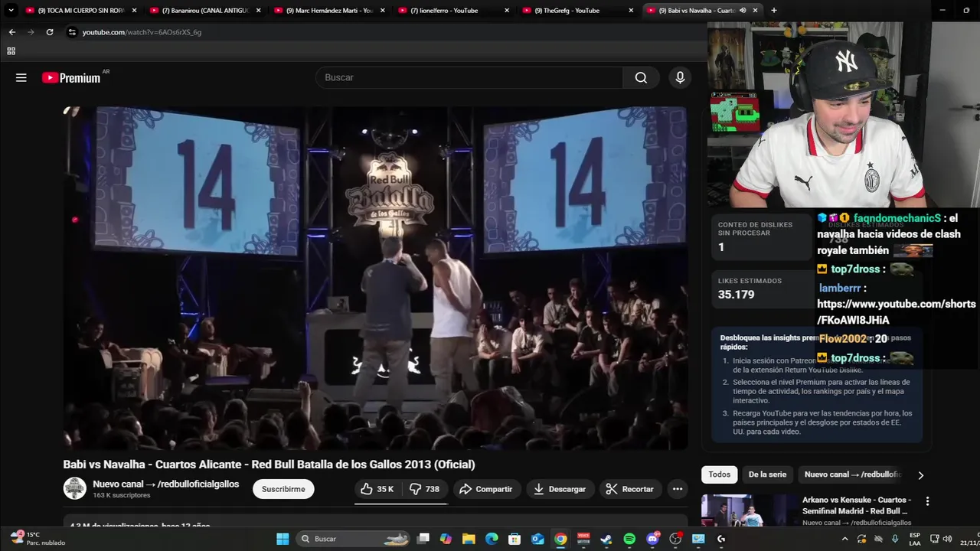Screen dimensions: 980x551
Task: Select the Nuevo canal filter chip
Action: click(853, 474)
